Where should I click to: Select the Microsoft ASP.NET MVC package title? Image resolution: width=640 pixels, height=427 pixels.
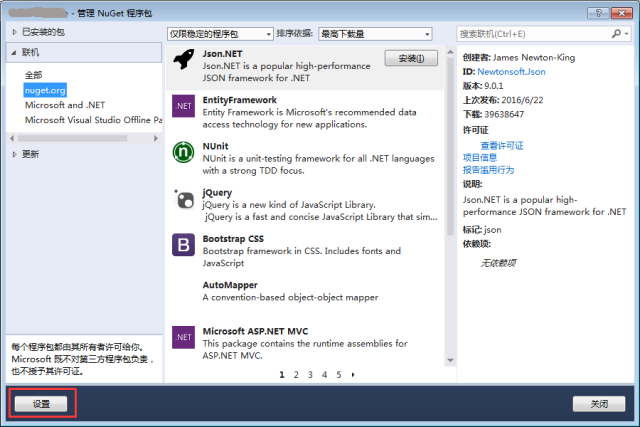click(256, 331)
